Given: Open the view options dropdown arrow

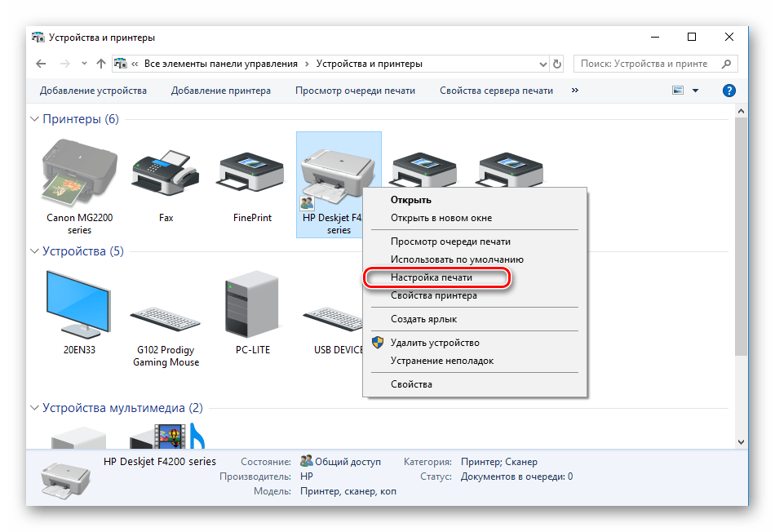Looking at the screenshot, I should (696, 91).
